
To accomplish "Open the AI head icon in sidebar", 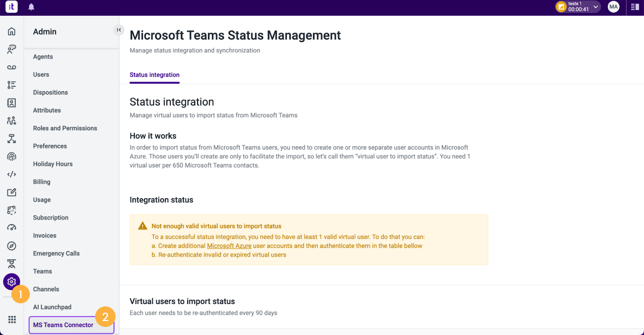I will click(12, 210).
